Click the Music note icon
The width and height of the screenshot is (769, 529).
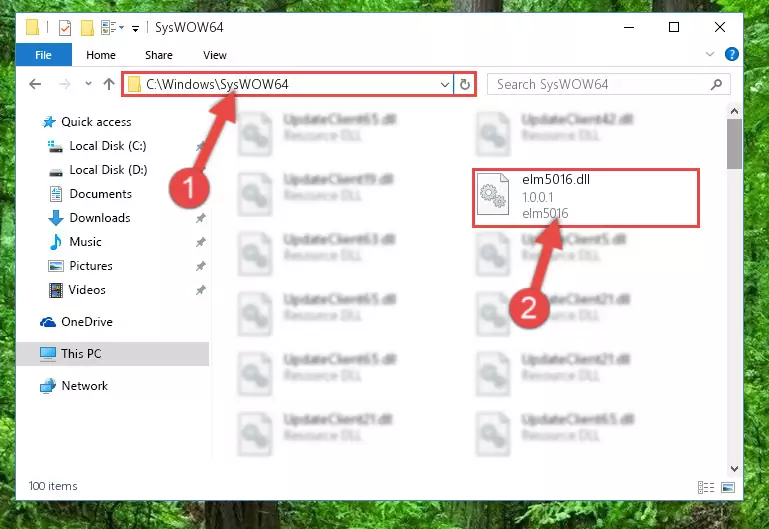pyautogui.click(x=56, y=242)
